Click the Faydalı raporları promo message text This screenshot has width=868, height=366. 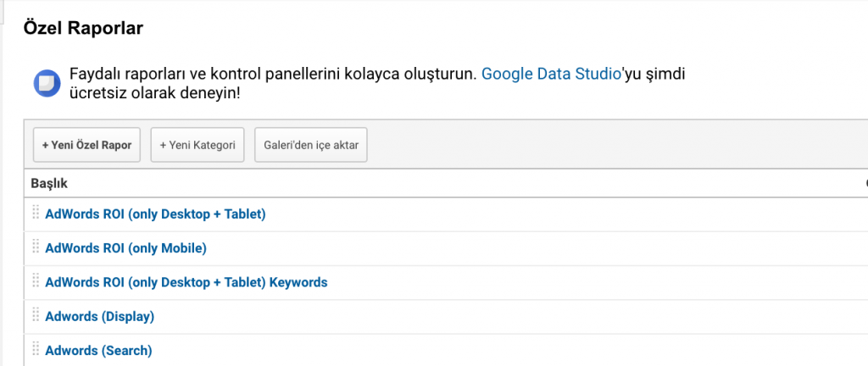271,75
